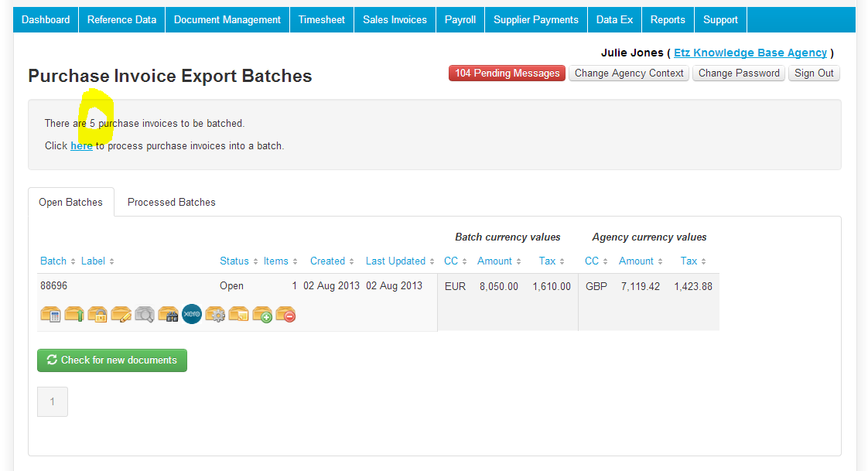Click the batch box binoculars icon
Image resolution: width=868 pixels, height=471 pixels.
[169, 314]
